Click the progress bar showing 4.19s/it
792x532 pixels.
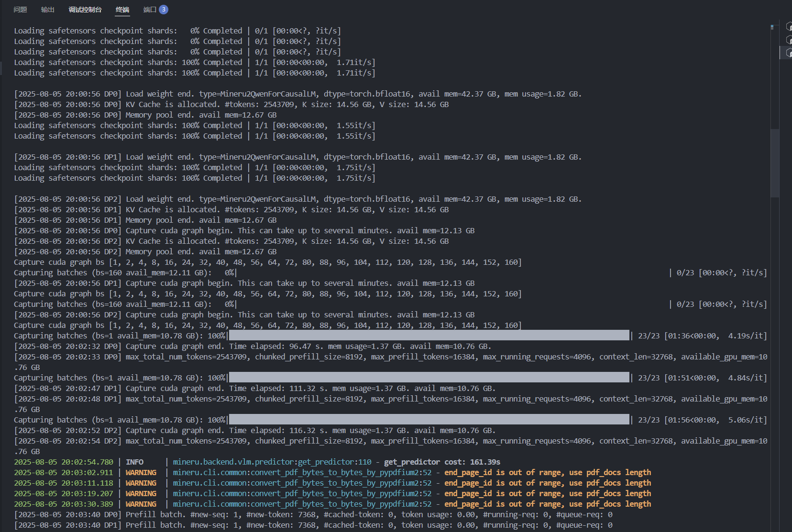429,336
